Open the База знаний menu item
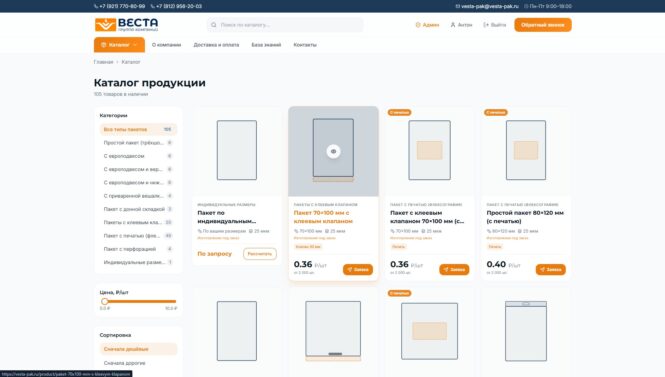665x377 pixels. [x=266, y=45]
